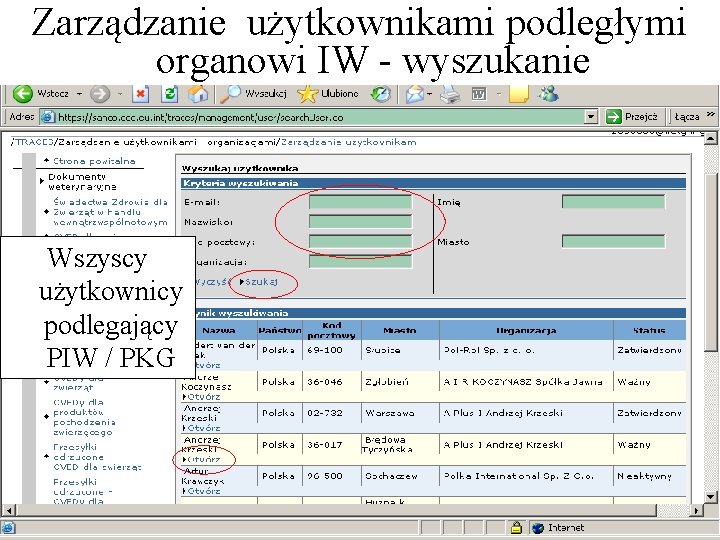This screenshot has height=540, width=720.
Task: Click the Organizacja column header
Action: (x=526, y=330)
